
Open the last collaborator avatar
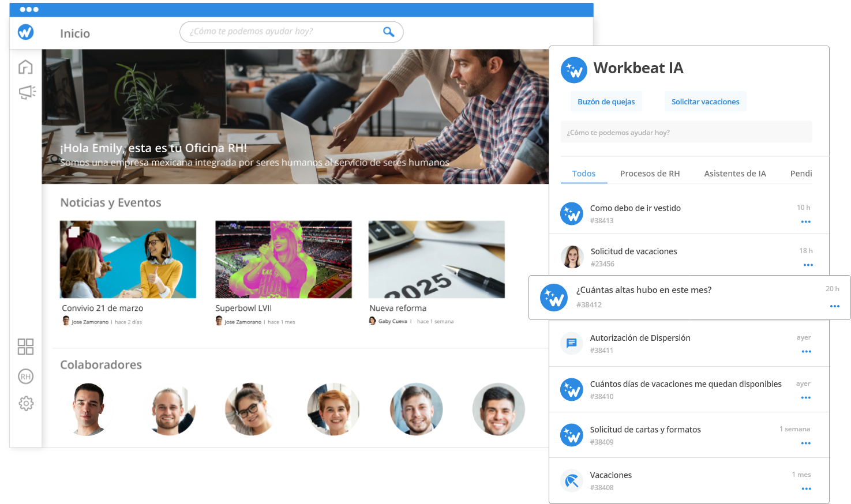498,409
